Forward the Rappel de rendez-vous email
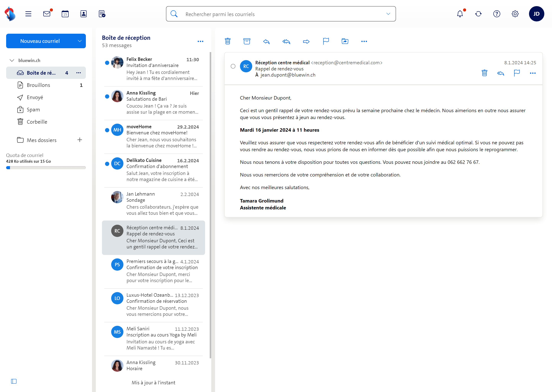The image size is (552, 392). 306,42
